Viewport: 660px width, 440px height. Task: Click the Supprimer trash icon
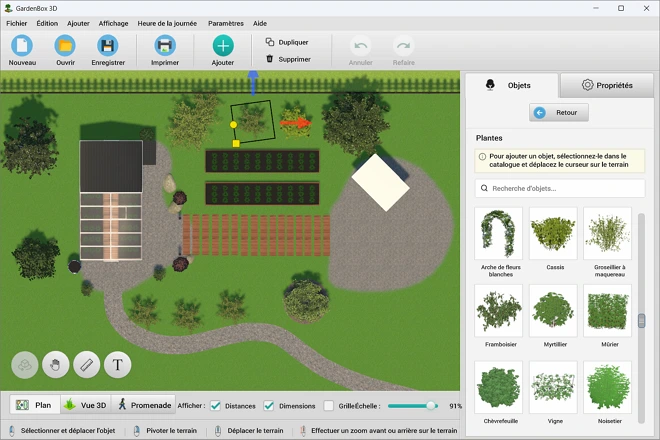(x=270, y=59)
